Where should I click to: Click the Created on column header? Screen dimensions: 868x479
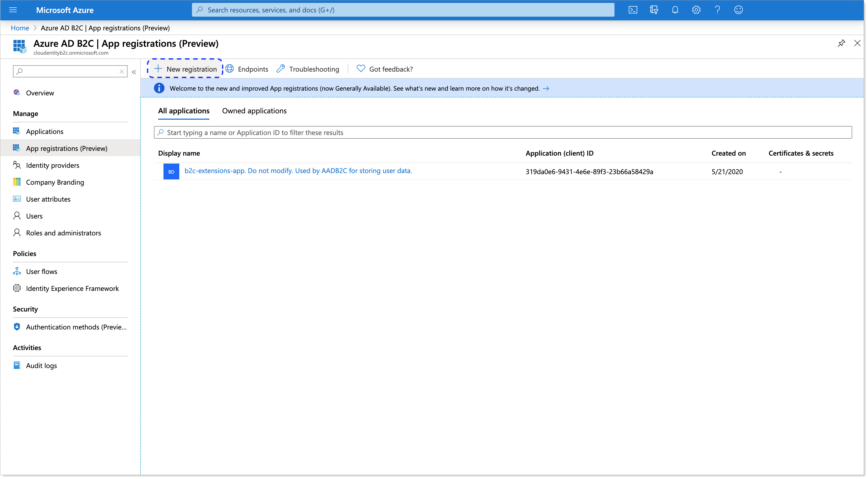[729, 153]
